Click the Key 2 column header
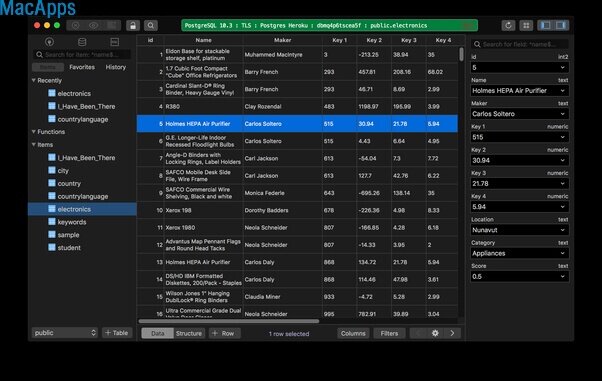This screenshot has width=602, height=381. [374, 40]
